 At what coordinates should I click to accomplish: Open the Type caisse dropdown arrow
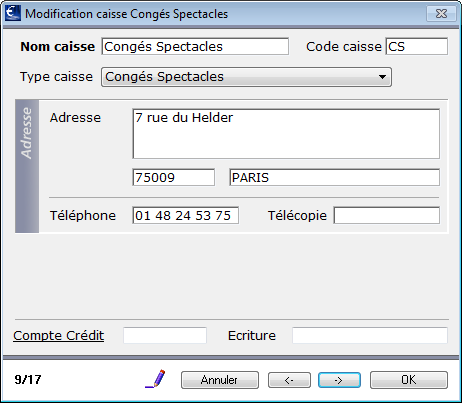point(382,77)
